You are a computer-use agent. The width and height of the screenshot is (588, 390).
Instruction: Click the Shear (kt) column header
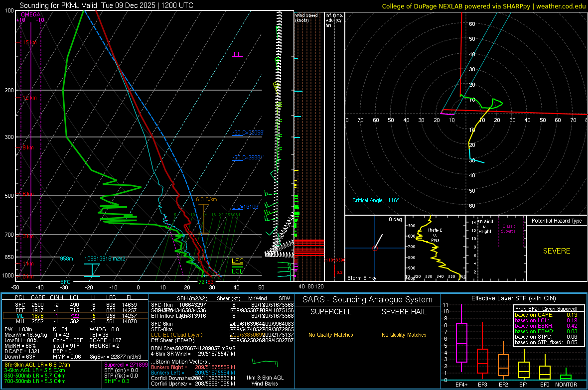(x=228, y=298)
